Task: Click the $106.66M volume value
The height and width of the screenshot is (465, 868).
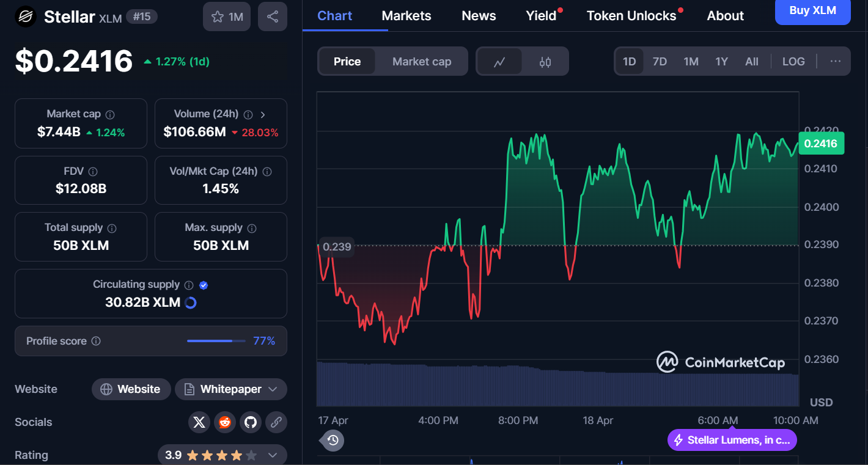Action: click(194, 132)
